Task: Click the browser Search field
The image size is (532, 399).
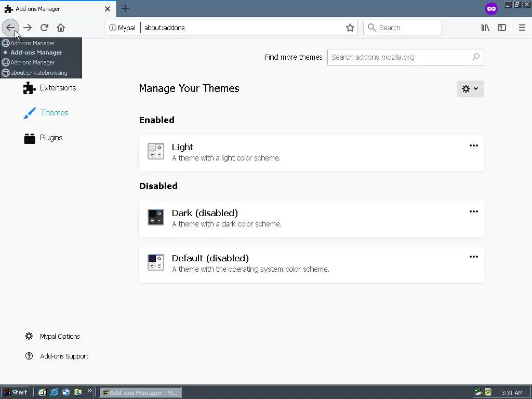Action: (x=403, y=28)
